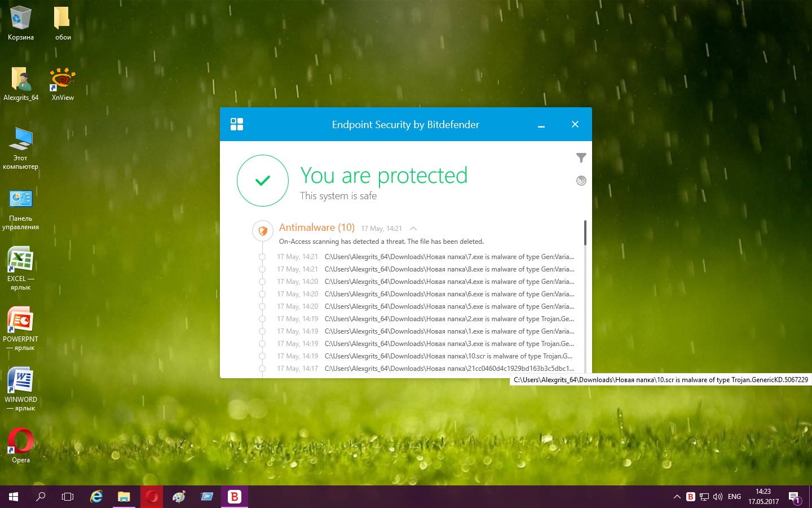
Task: Select the 3.exe Trojan event row
Action: click(x=426, y=344)
